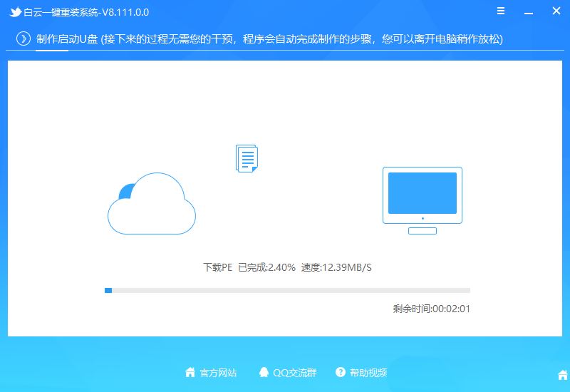Open the 帮助视频 link
Image resolution: width=570 pixels, height=392 pixels.
click(x=369, y=373)
